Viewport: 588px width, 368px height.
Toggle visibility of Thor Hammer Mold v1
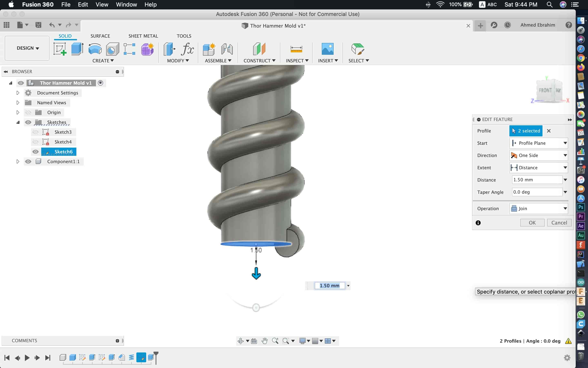pyautogui.click(x=21, y=83)
